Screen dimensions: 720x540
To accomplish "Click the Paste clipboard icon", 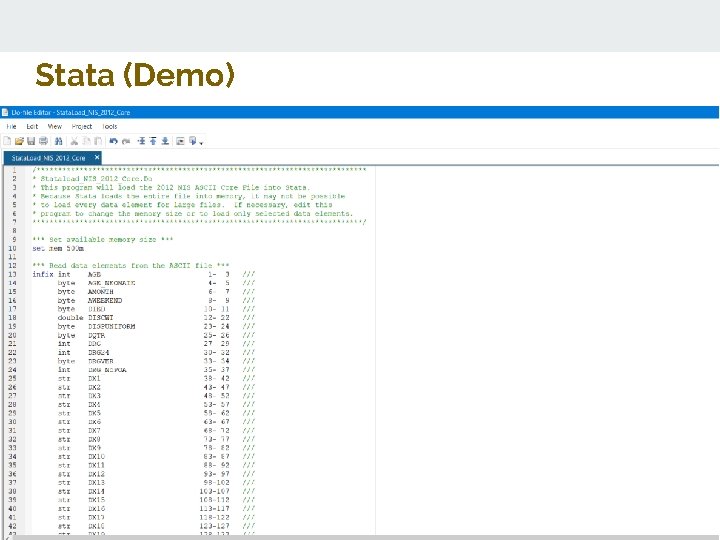I will coord(98,141).
